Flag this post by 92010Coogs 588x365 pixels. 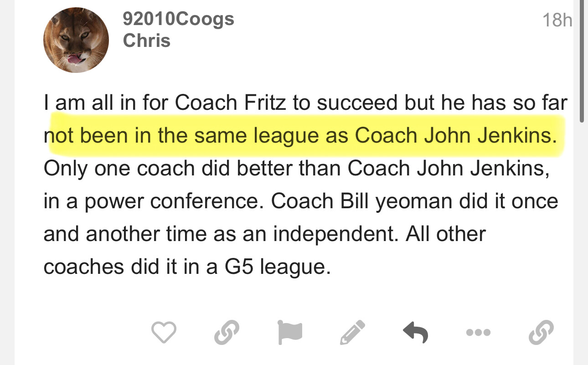click(289, 332)
